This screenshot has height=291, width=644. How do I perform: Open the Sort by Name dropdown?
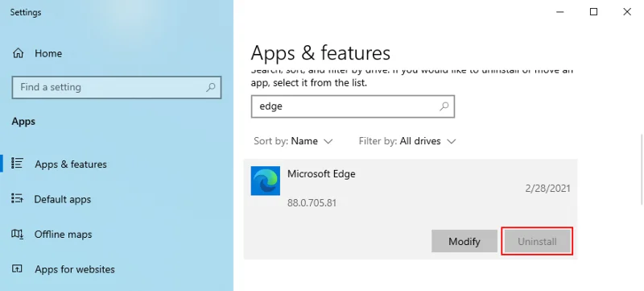(x=293, y=141)
